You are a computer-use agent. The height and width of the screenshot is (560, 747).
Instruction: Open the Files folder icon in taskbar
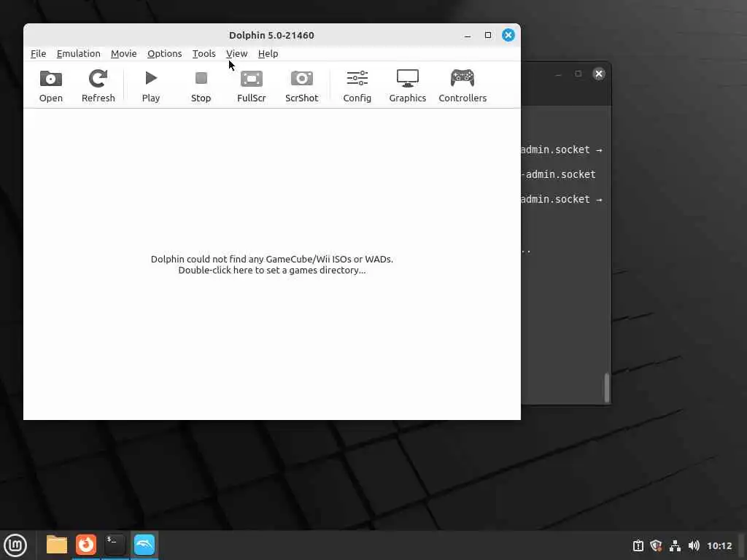click(x=57, y=545)
